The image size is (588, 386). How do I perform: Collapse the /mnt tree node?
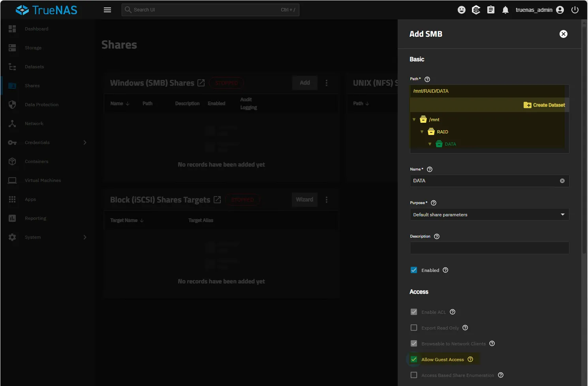tap(414, 120)
